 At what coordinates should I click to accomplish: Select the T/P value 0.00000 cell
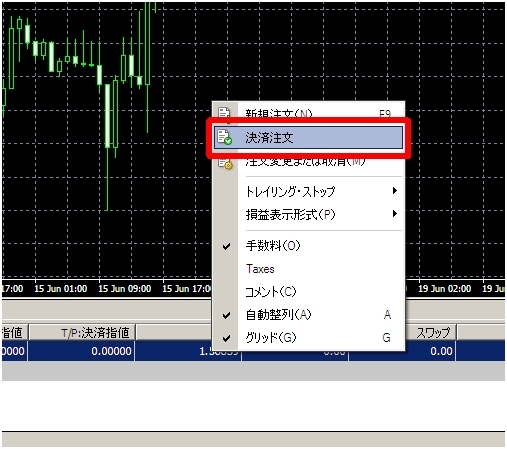pyautogui.click(x=81, y=351)
